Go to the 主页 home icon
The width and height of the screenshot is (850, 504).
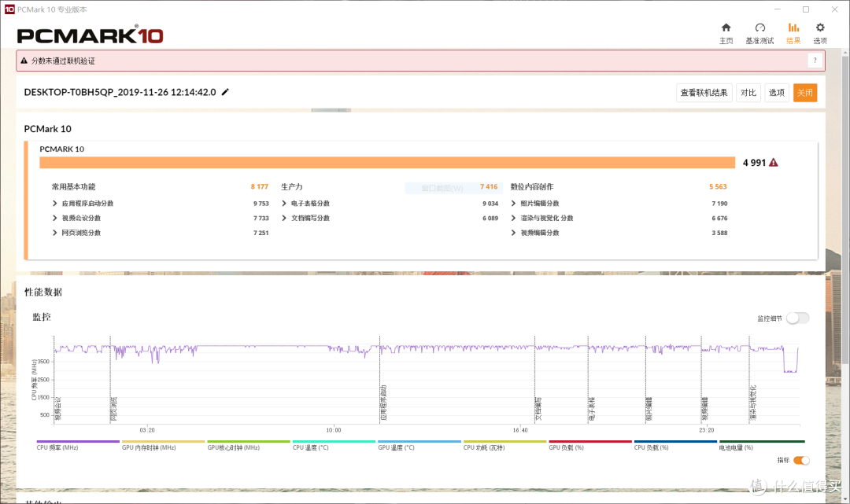[726, 28]
